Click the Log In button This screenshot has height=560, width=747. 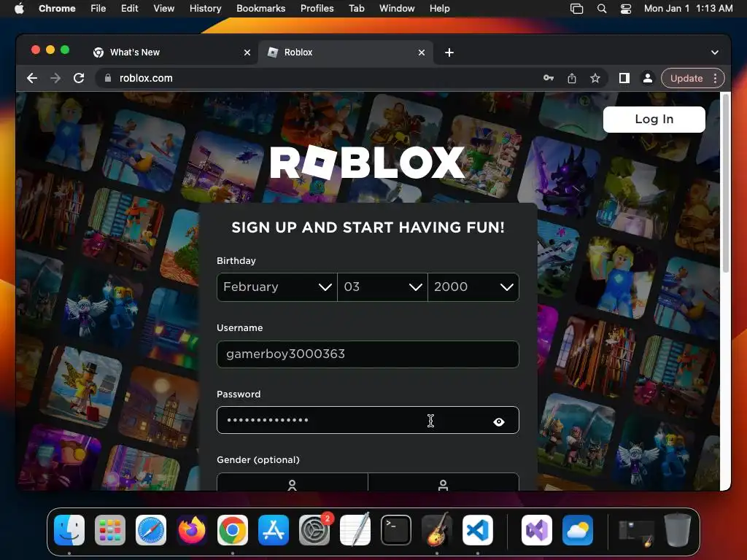tap(654, 120)
